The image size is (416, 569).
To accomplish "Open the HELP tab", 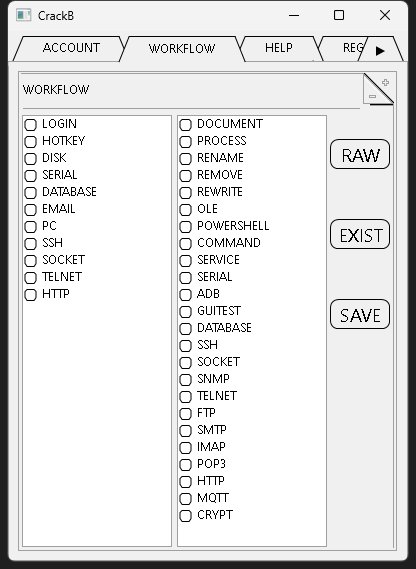I will click(279, 48).
